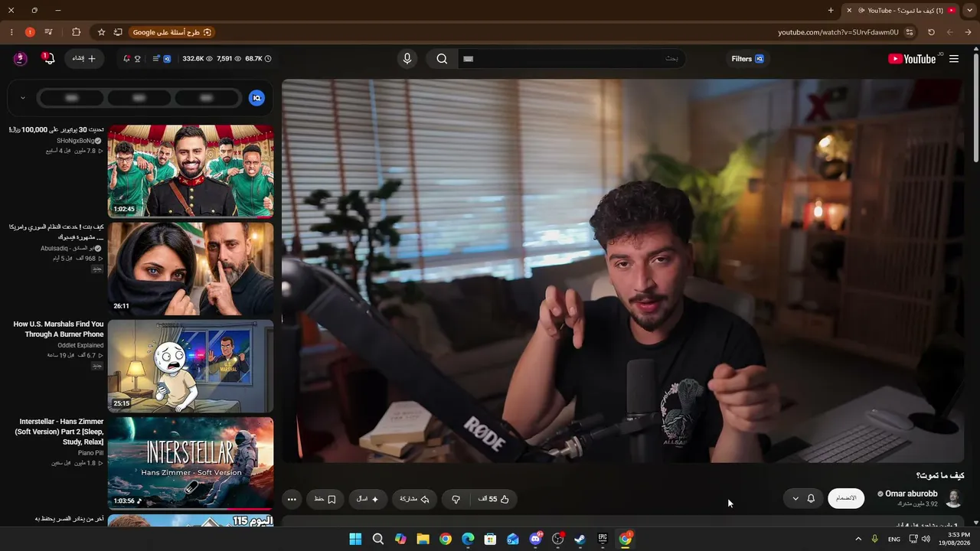Image resolution: width=980 pixels, height=551 pixels.
Task: Save the video (حفظ)
Action: pyautogui.click(x=325, y=499)
